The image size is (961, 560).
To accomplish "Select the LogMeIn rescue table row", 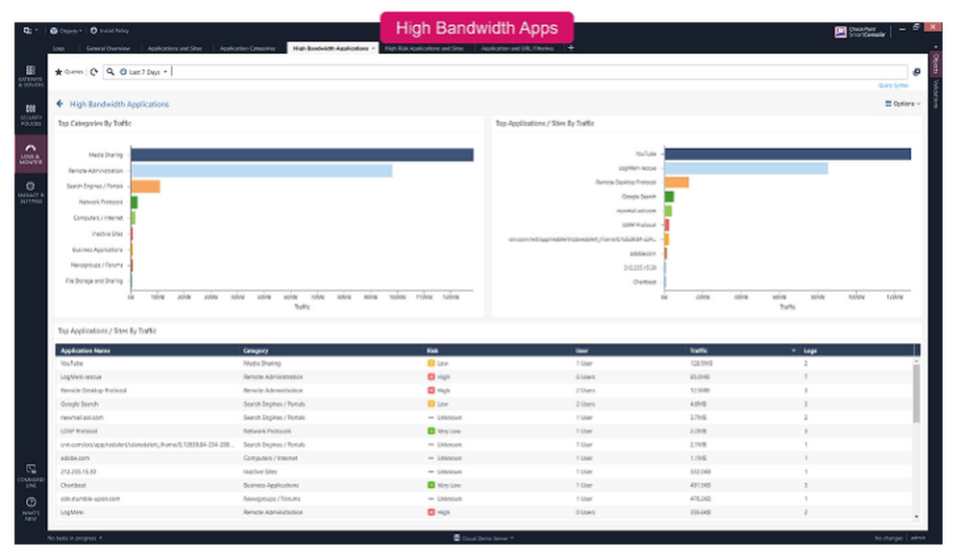I will click(x=484, y=377).
